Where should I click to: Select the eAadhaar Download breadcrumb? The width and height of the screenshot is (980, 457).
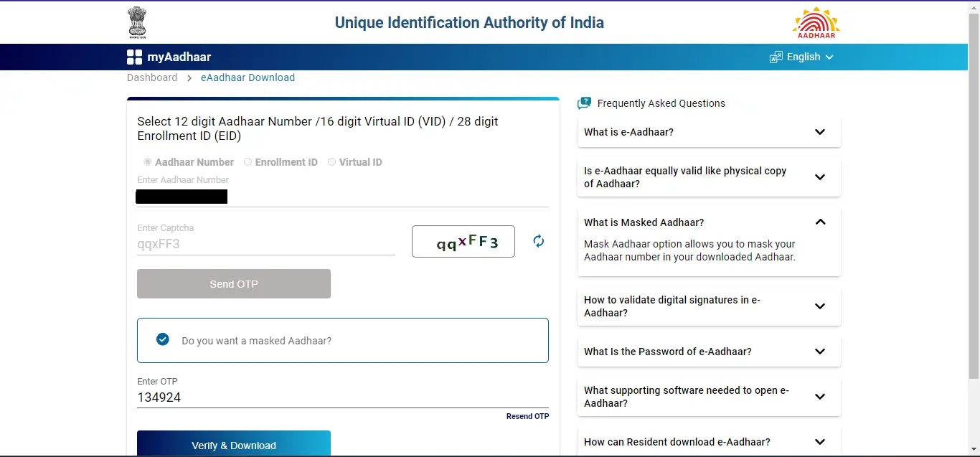point(248,77)
